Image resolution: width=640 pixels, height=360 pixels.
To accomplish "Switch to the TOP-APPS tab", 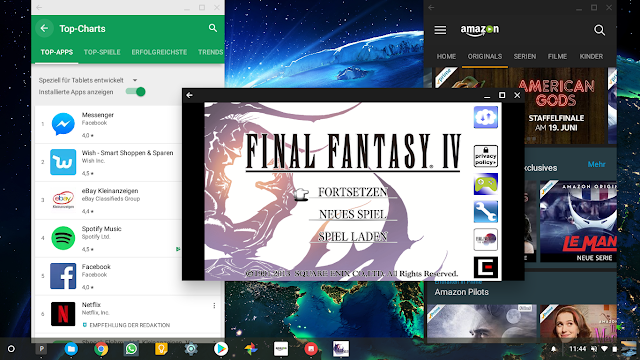I will (x=57, y=52).
